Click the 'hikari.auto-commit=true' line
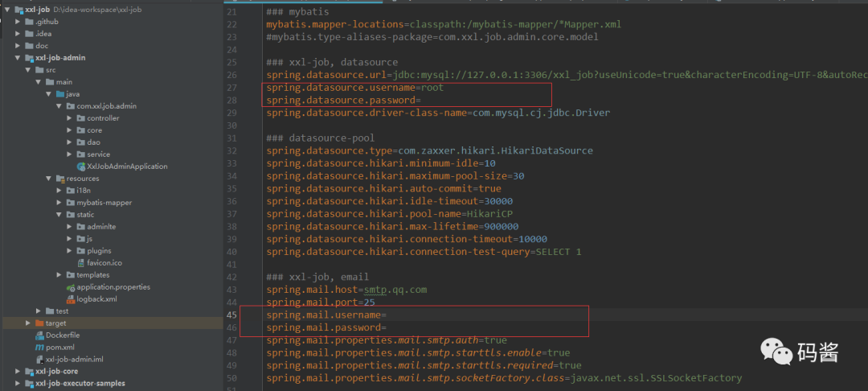The image size is (868, 391). (x=383, y=189)
